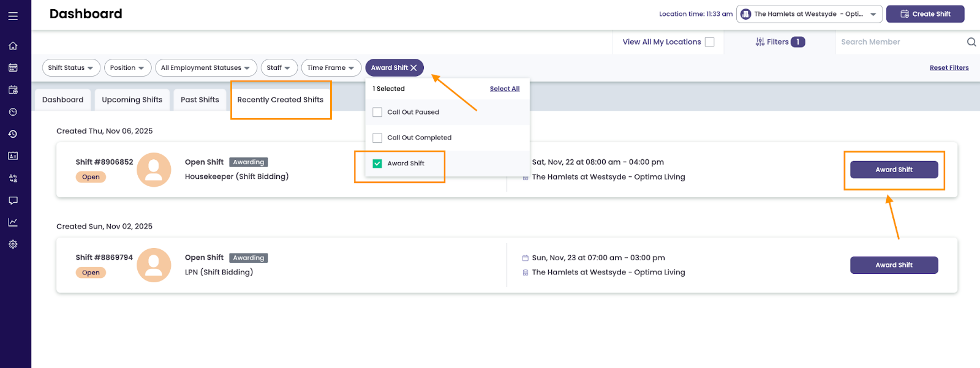Viewport: 980px width, 368px height.
Task: Remove the Award Shift filter chip with X
Action: pos(414,68)
